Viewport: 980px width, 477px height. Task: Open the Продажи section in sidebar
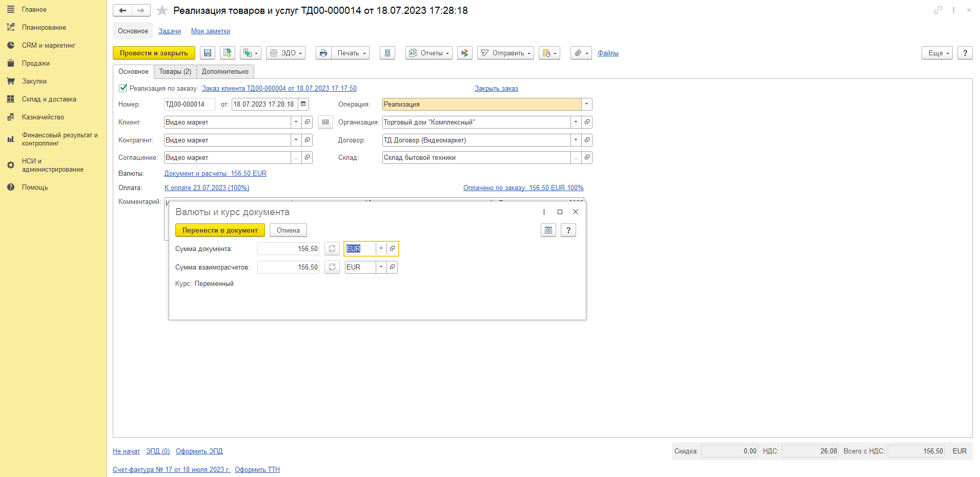36,64
